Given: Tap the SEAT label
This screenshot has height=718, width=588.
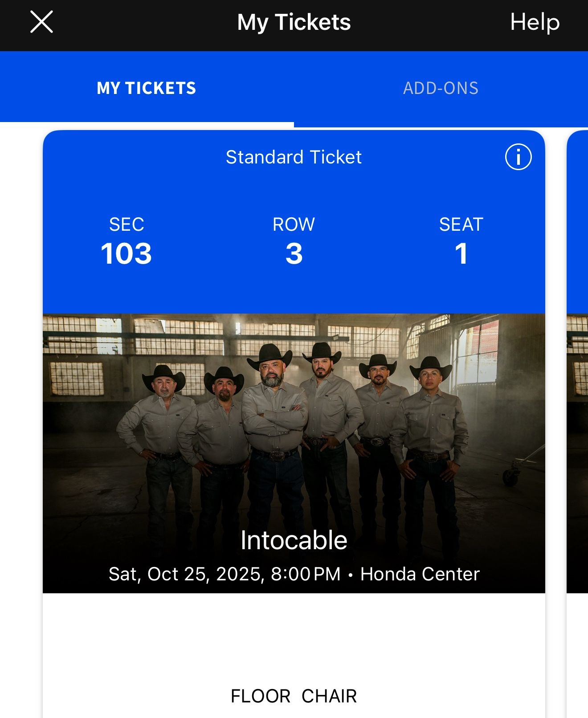Looking at the screenshot, I should click(x=461, y=224).
